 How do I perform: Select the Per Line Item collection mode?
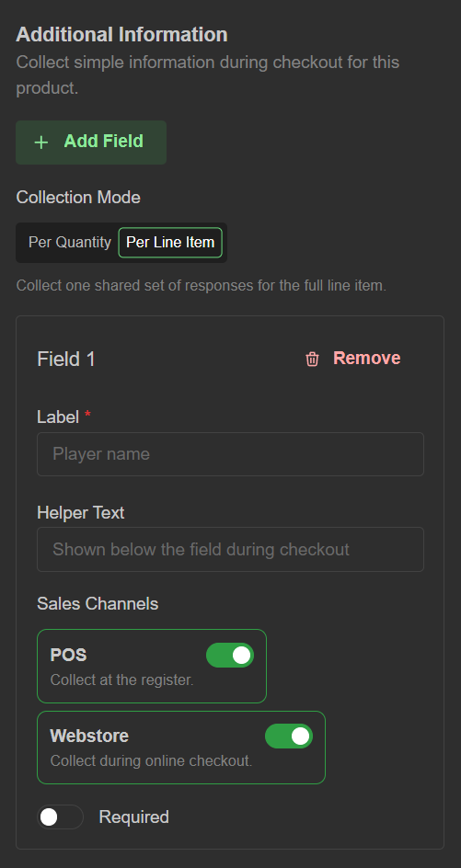point(170,243)
